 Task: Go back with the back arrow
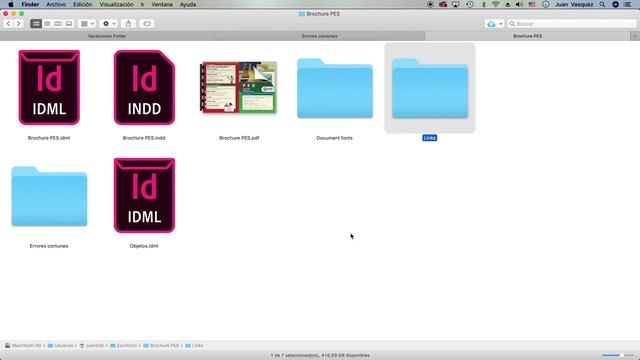(x=8, y=24)
